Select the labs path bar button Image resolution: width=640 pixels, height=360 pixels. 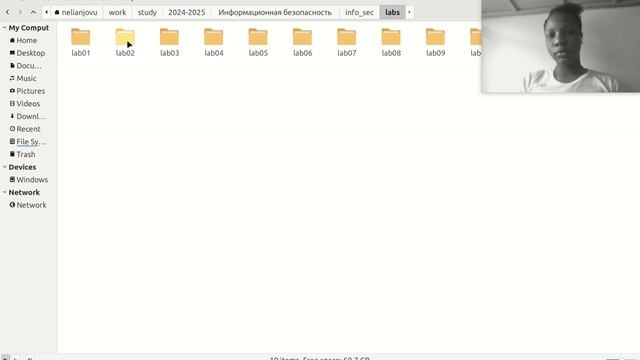(x=392, y=12)
